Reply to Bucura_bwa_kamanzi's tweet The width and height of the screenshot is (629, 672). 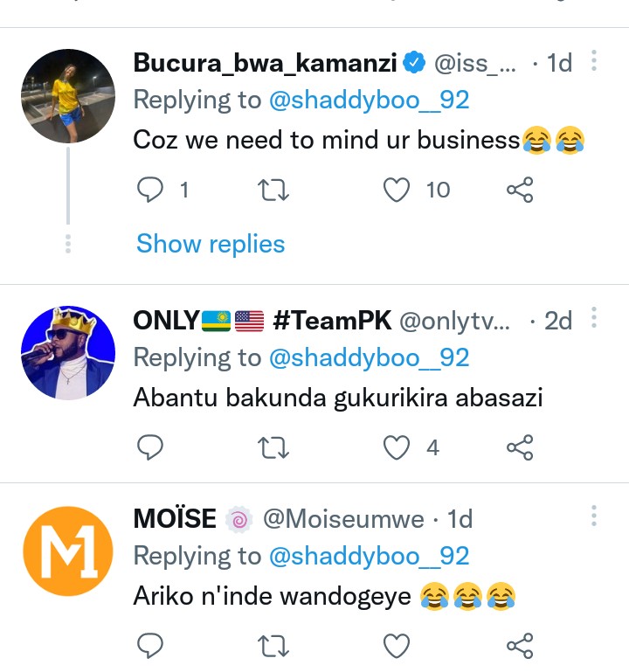[152, 190]
